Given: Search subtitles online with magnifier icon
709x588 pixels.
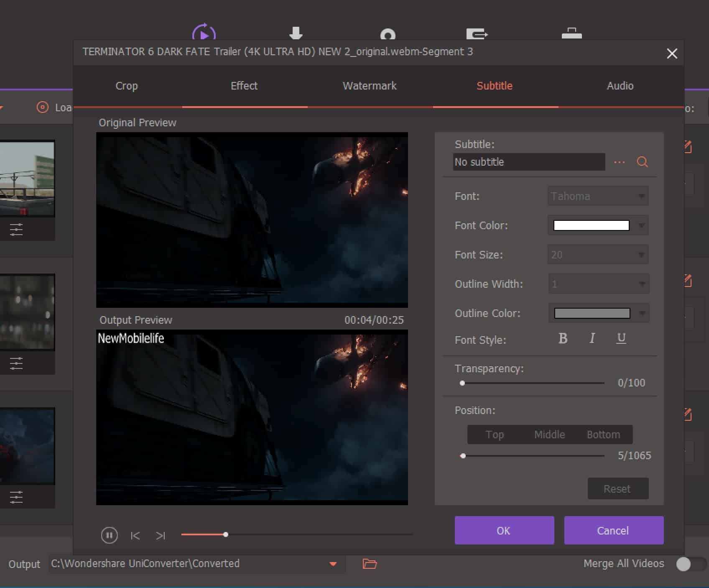Looking at the screenshot, I should tap(643, 162).
